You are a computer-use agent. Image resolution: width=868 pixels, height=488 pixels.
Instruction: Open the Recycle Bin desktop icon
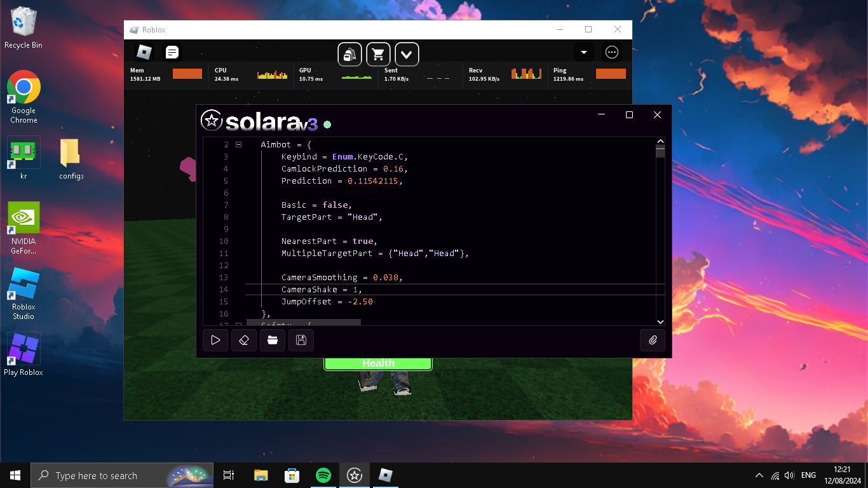24,28
